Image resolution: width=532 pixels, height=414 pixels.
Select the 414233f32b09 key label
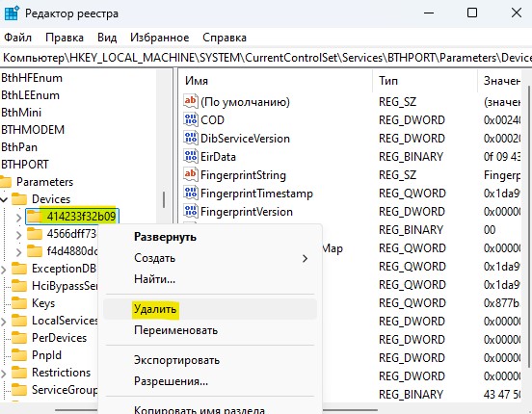[81, 217]
